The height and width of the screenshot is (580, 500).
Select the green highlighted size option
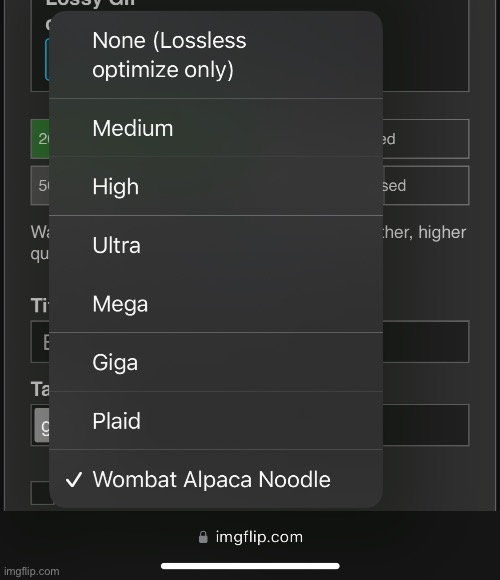pos(40,139)
